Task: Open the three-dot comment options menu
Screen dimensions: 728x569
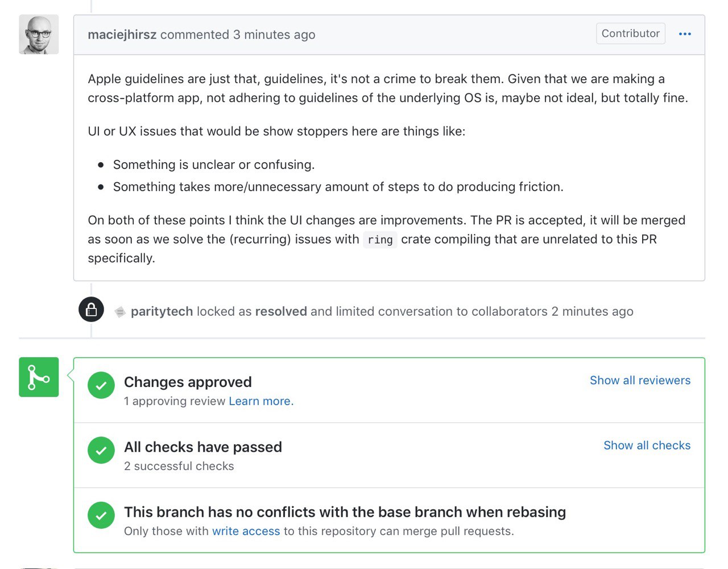Action: (685, 34)
